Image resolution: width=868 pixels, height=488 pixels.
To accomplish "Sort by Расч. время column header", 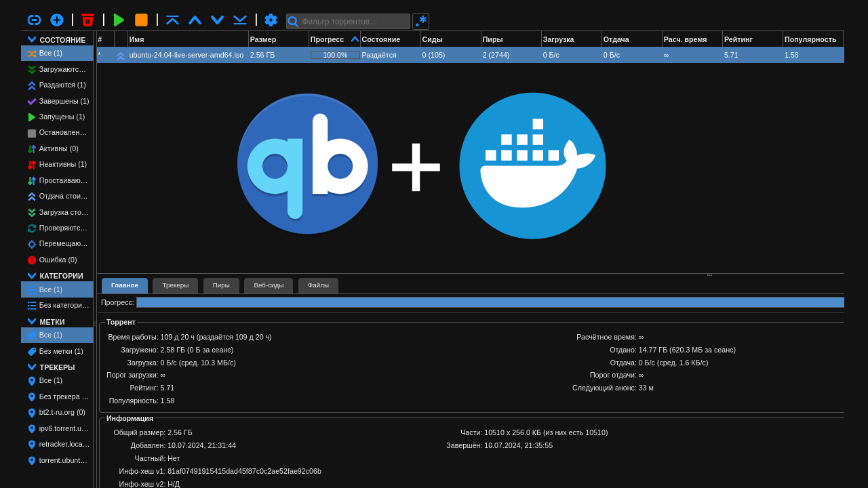I will (x=692, y=39).
